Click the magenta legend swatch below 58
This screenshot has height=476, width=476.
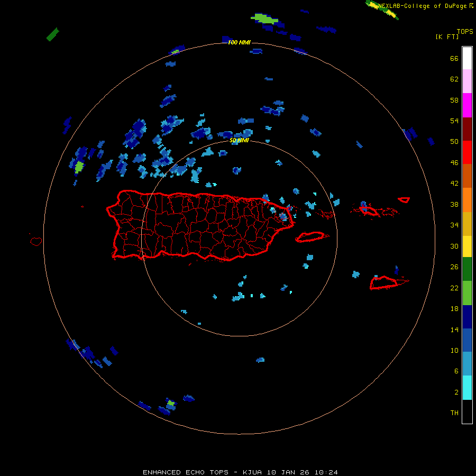coord(467,105)
